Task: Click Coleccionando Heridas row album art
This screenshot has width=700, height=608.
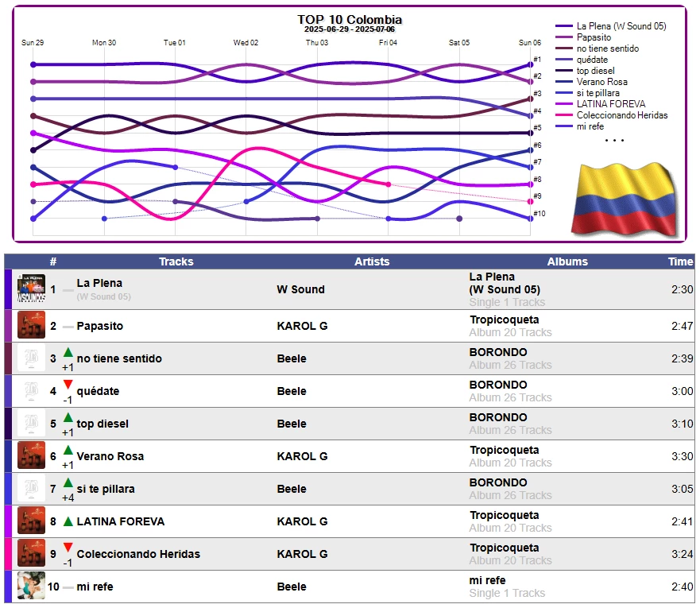Action: pyautogui.click(x=31, y=553)
